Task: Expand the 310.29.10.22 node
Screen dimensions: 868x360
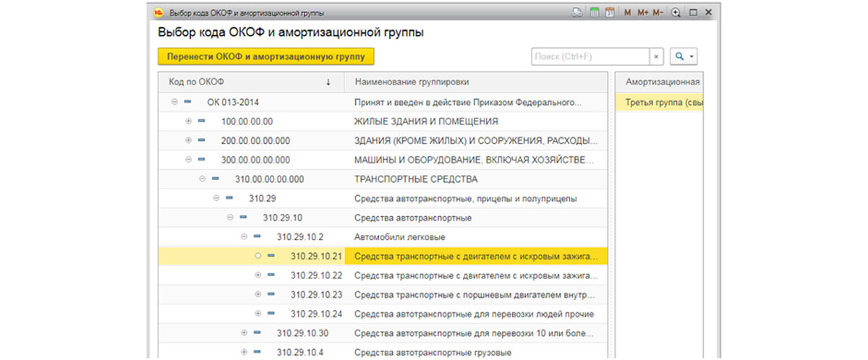Action: [x=258, y=275]
